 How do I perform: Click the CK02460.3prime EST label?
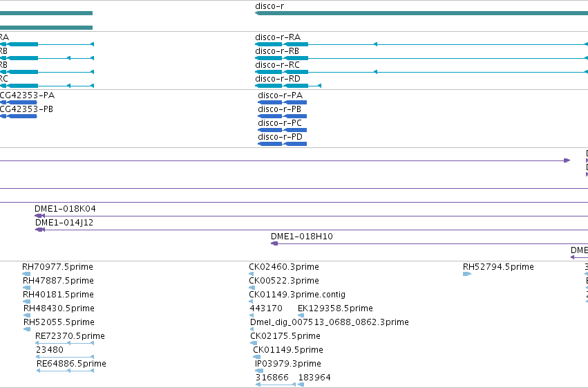[x=284, y=267]
